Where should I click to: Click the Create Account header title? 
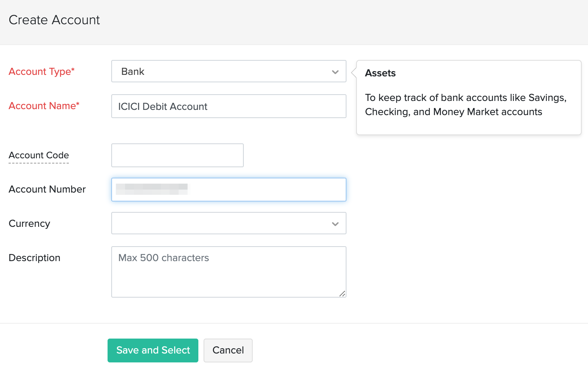(54, 20)
